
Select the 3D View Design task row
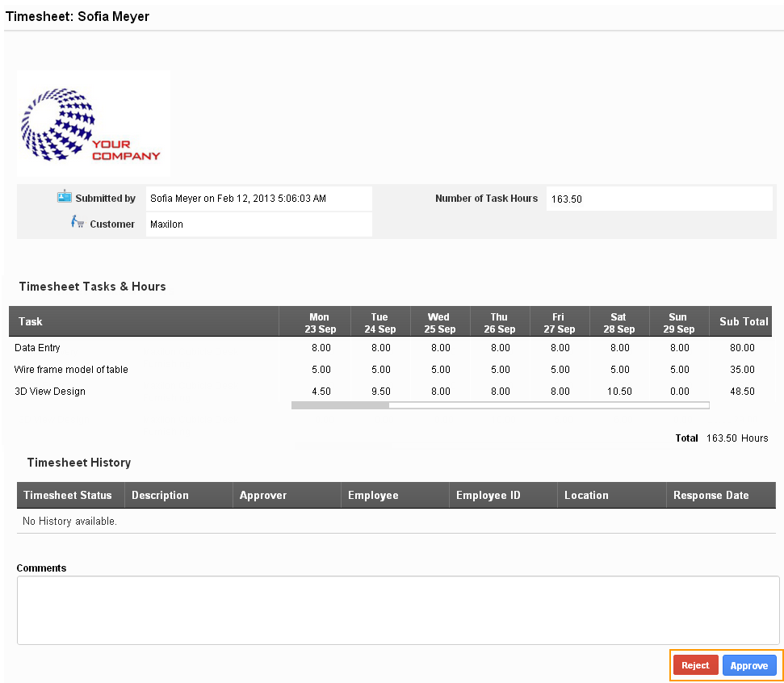tap(50, 392)
